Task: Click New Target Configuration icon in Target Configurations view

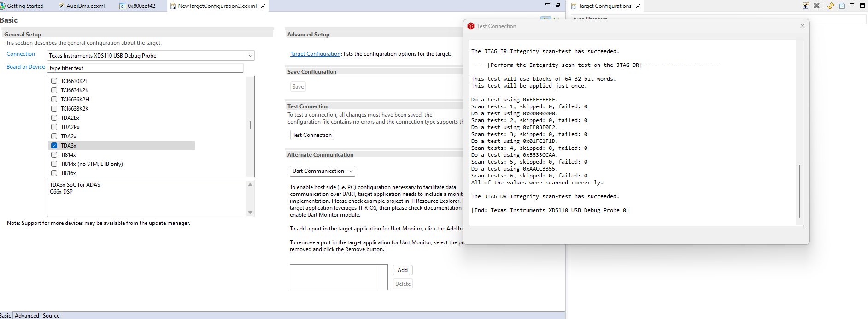Action: (x=806, y=6)
